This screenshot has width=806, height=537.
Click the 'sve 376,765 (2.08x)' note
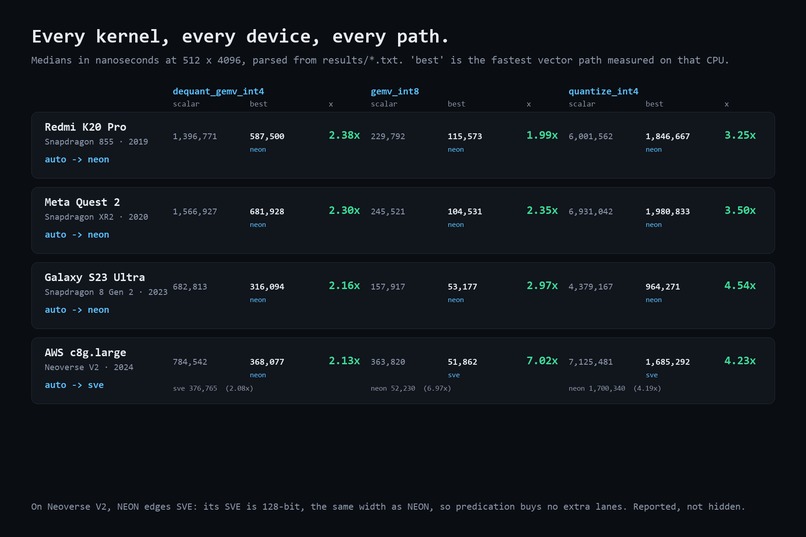pyautogui.click(x=213, y=388)
